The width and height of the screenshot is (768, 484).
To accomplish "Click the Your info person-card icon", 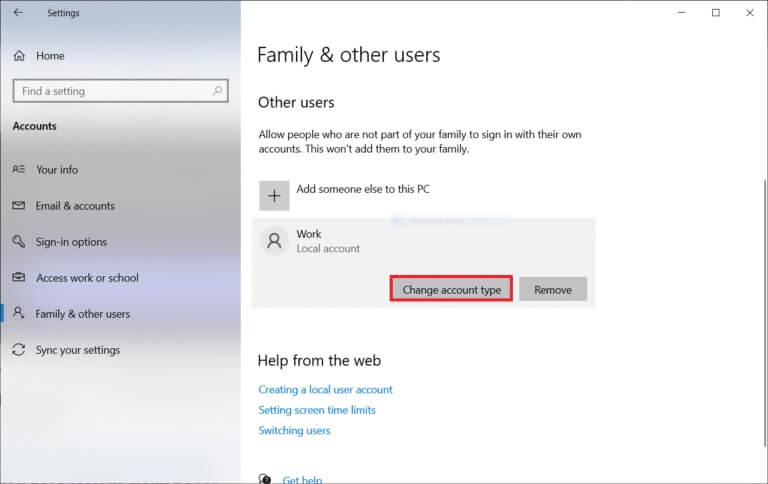I will coord(19,169).
